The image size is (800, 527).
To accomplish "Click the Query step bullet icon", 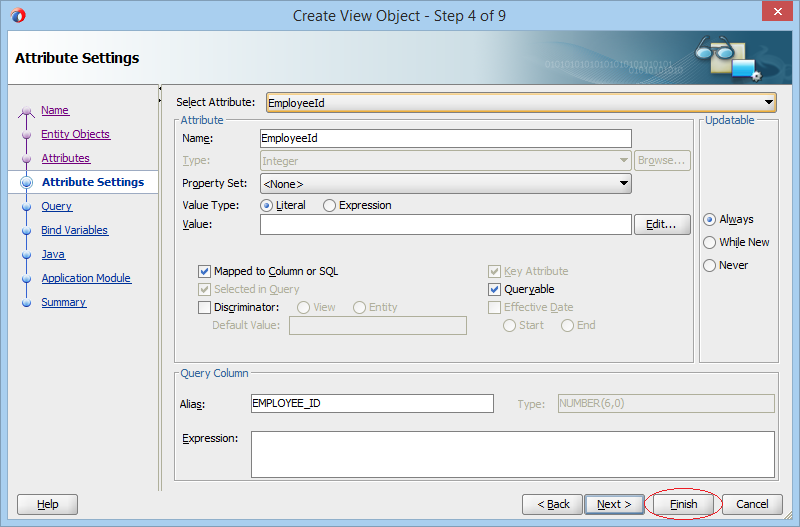I will click(27, 207).
